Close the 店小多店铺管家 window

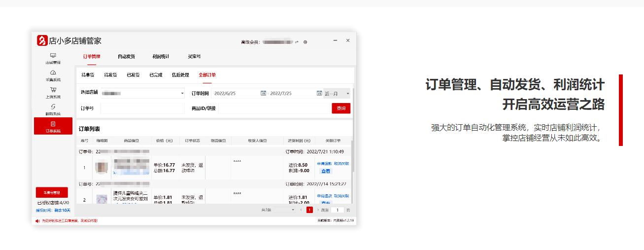348,40
